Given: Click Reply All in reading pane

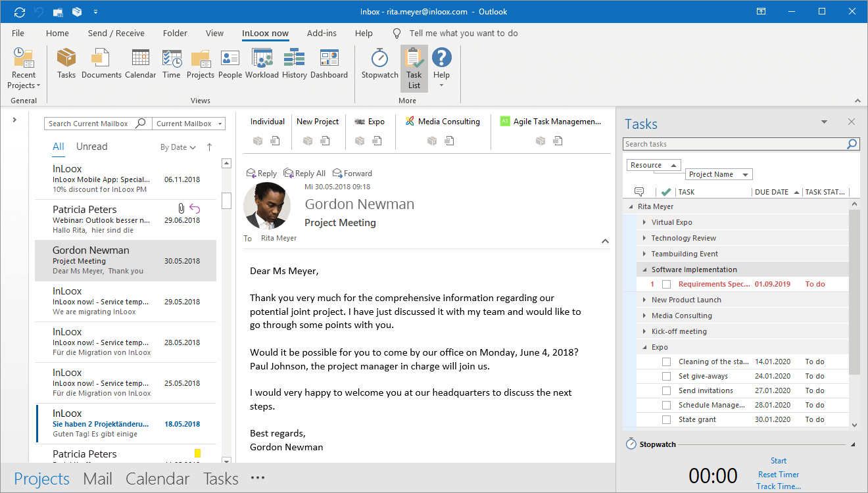Looking at the screenshot, I should click(304, 173).
